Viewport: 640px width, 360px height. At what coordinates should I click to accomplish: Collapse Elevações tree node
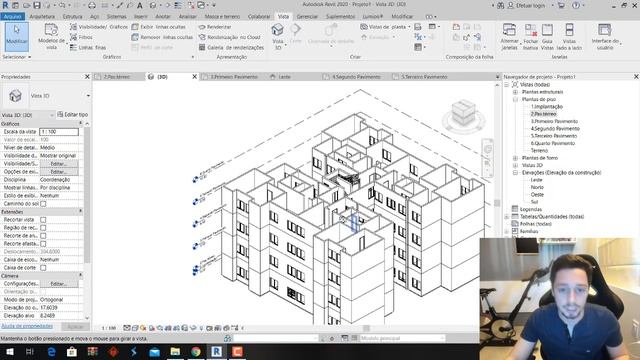[515, 173]
